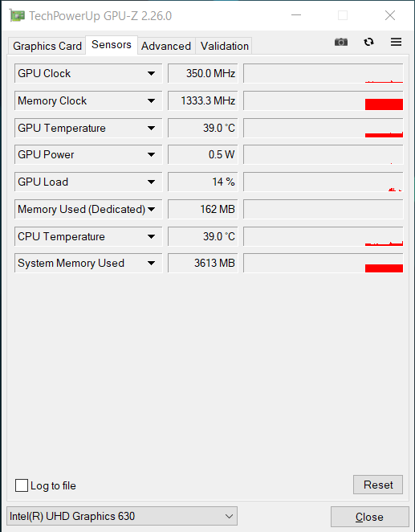
Task: Click the Memory Clock history graph
Action: tap(323, 100)
